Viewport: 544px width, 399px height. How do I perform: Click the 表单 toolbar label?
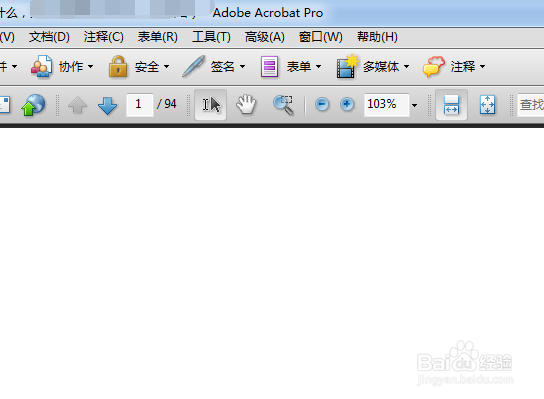pyautogui.click(x=299, y=66)
